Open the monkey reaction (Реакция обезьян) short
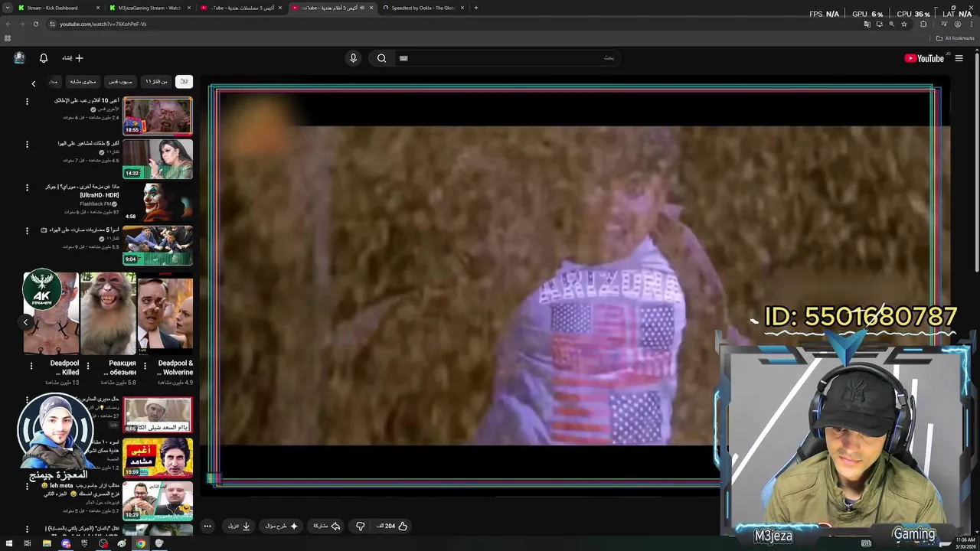980x551 pixels. point(109,314)
